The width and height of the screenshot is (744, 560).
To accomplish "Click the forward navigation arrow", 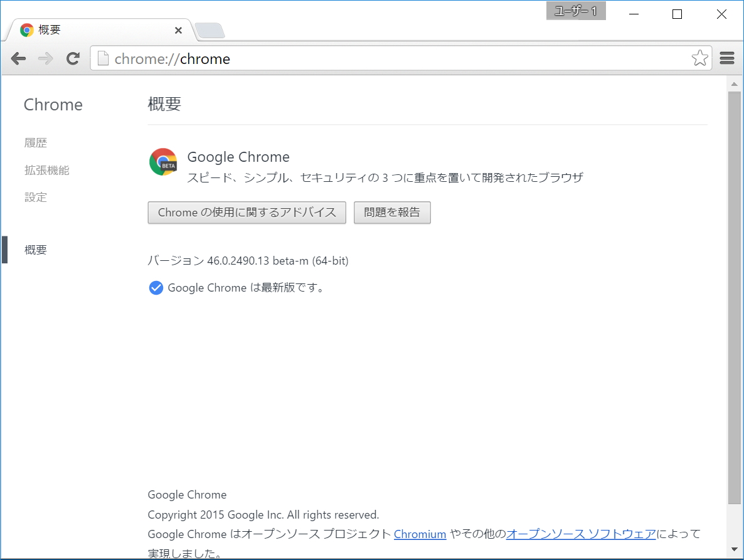I will (45, 58).
